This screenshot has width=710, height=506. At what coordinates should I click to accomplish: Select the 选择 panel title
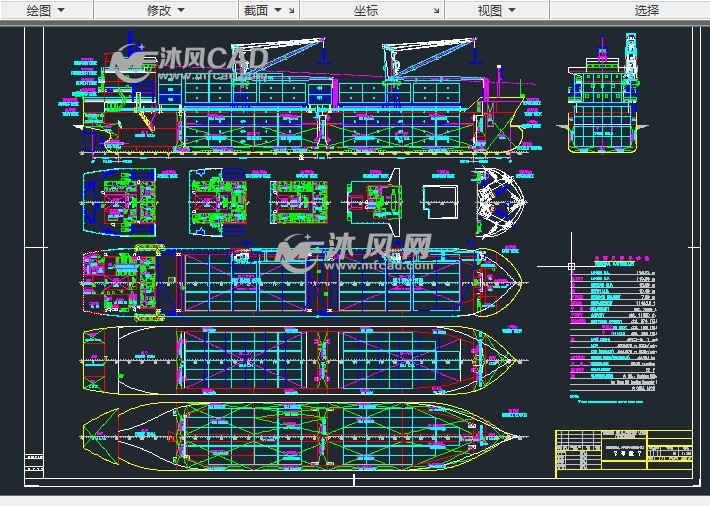point(647,11)
